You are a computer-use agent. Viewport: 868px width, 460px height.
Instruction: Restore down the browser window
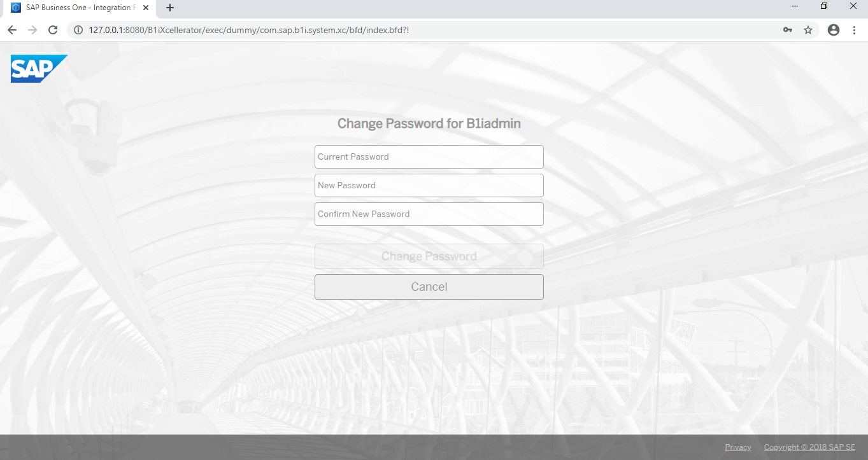click(824, 6)
